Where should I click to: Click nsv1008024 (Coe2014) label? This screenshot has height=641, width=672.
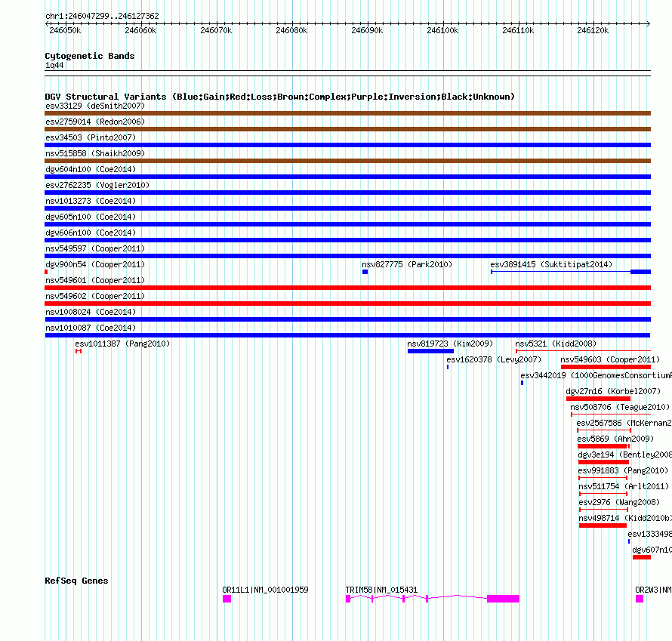pyautogui.click(x=91, y=312)
